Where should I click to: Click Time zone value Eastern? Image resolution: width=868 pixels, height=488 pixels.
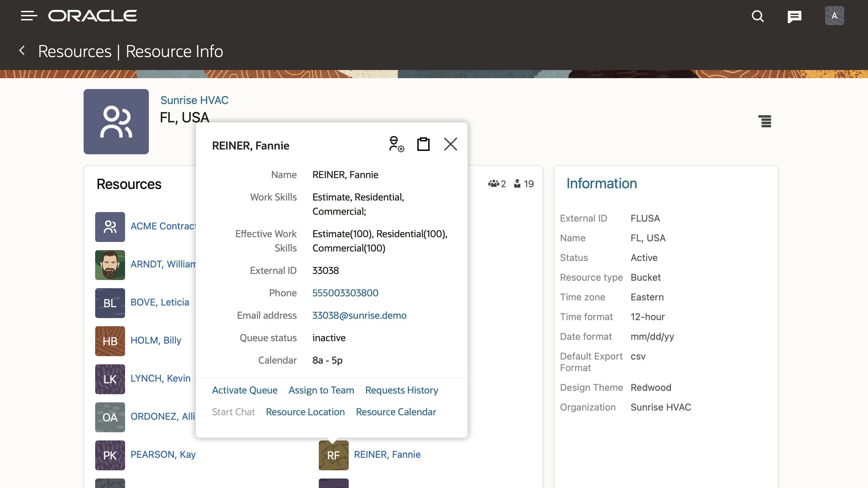pos(647,297)
